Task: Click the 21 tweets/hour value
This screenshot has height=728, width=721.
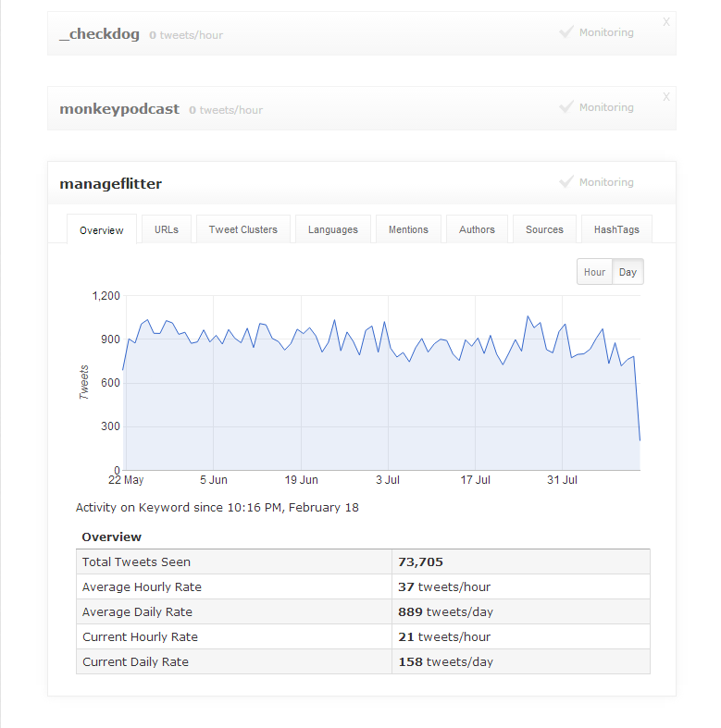Action: click(444, 637)
